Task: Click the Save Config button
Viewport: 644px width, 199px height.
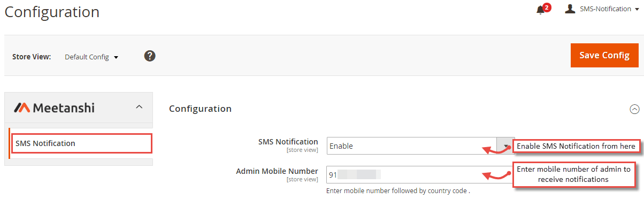Action: 604,55
